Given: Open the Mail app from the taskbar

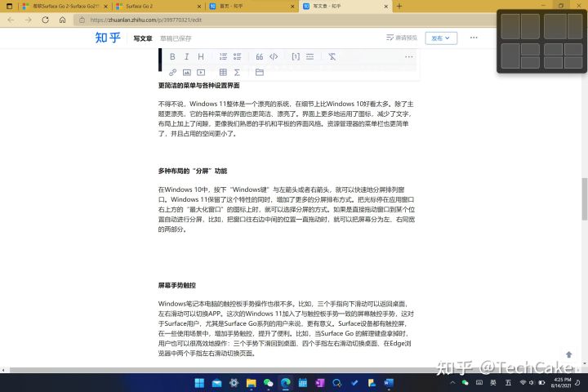Looking at the screenshot, I should [x=216, y=383].
